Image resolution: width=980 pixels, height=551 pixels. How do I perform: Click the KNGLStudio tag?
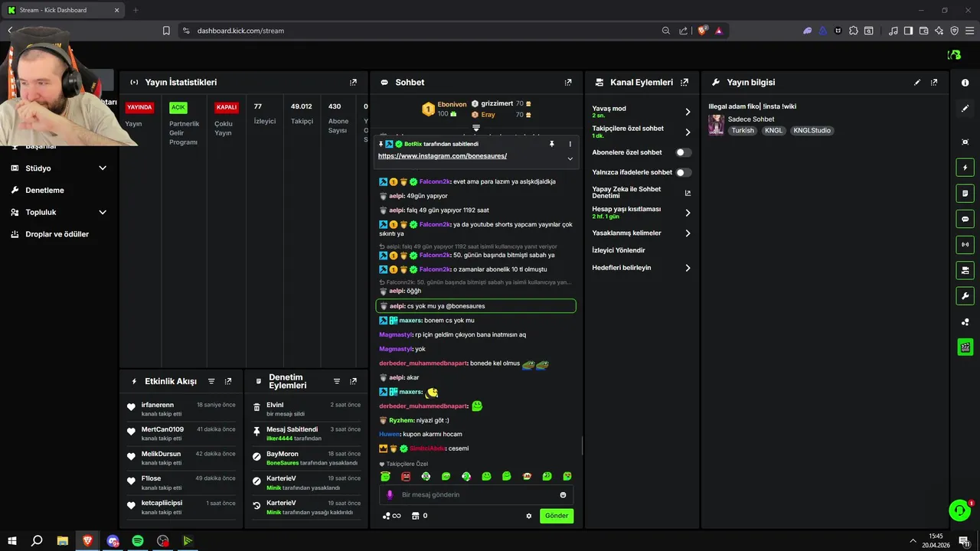[812, 131]
